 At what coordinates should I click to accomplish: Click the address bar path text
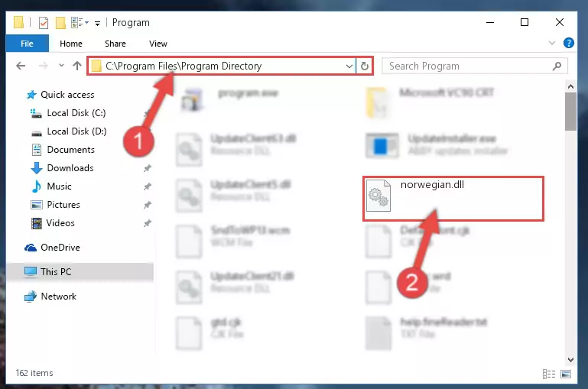click(x=184, y=66)
